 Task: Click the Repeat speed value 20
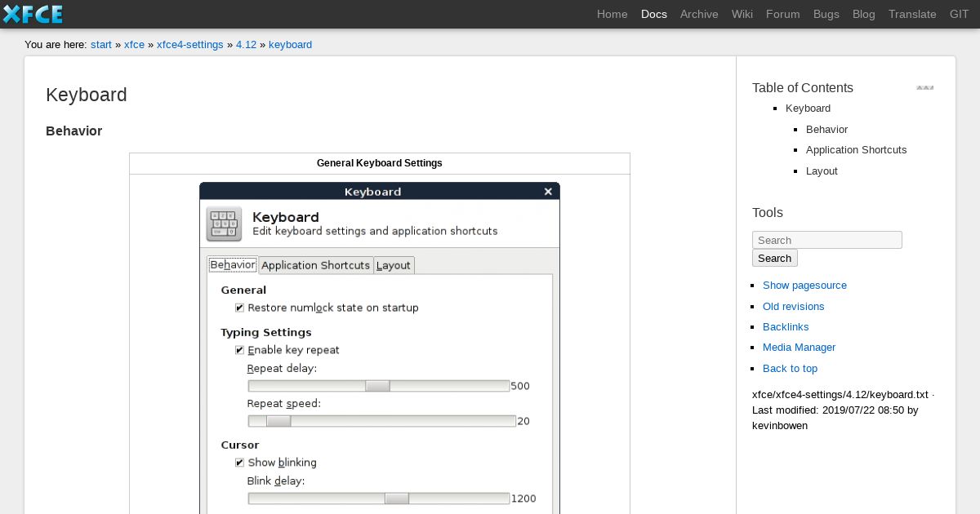[x=523, y=421]
